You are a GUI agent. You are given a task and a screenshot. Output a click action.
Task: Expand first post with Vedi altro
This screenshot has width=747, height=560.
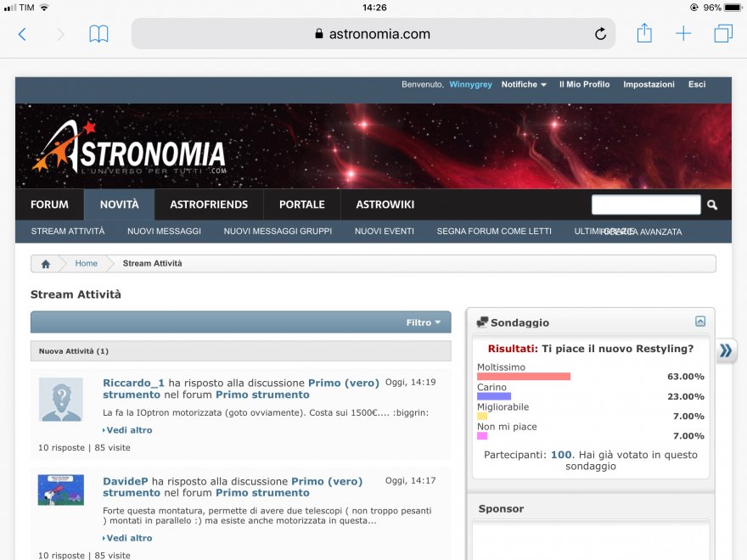point(129,430)
